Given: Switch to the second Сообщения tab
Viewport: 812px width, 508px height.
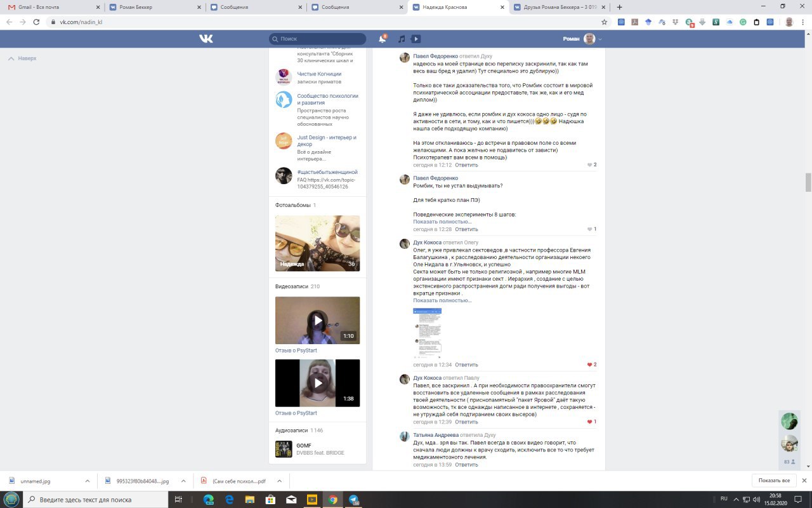Looking at the screenshot, I should (x=357, y=7).
